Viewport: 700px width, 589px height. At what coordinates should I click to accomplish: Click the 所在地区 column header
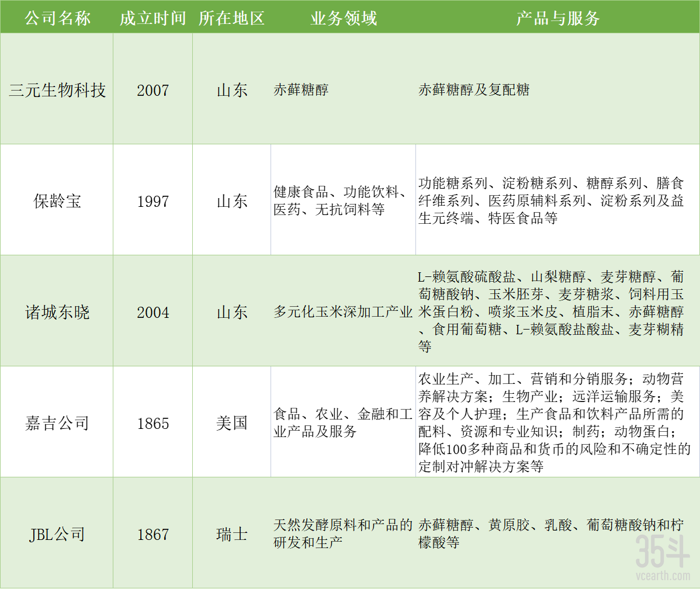pyautogui.click(x=232, y=18)
